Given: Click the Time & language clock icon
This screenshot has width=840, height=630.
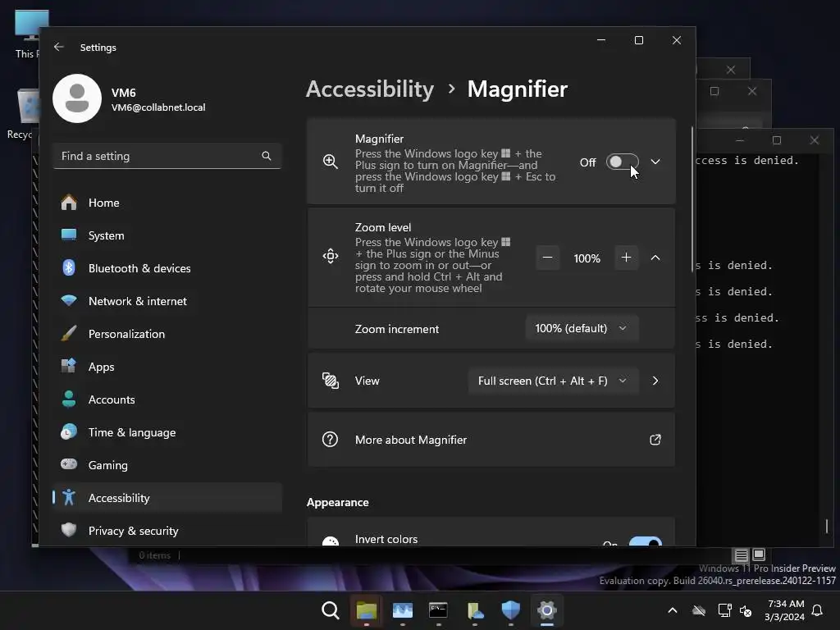Looking at the screenshot, I should (x=69, y=431).
